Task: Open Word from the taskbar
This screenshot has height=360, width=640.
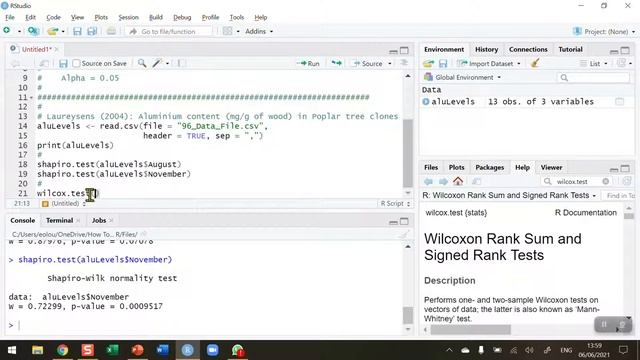Action: tap(162, 350)
